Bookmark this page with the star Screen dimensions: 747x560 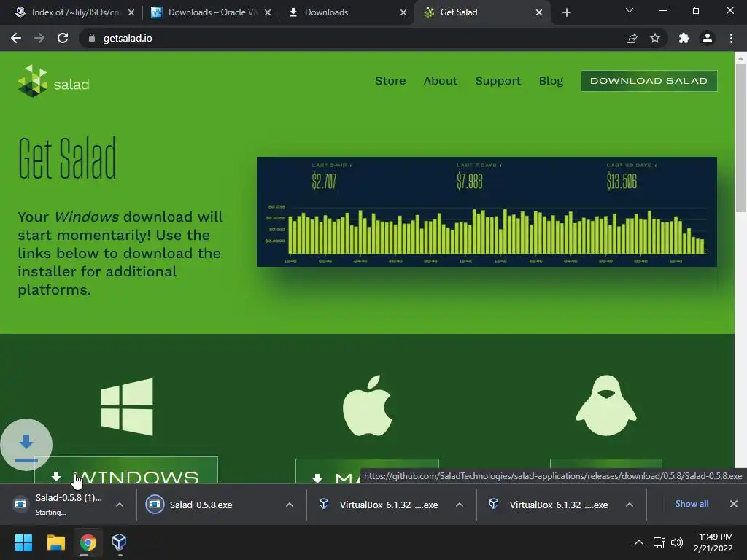pyautogui.click(x=655, y=38)
